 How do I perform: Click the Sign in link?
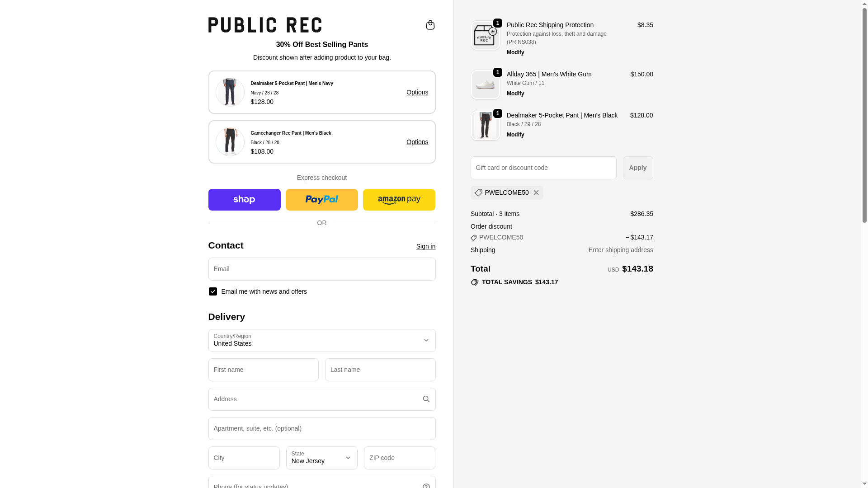(425, 246)
